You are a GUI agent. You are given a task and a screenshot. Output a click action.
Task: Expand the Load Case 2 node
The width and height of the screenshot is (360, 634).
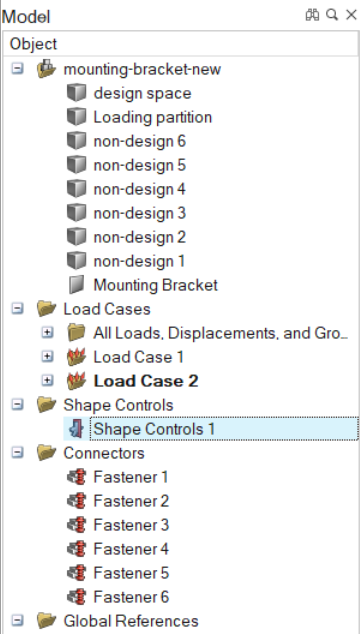coord(47,380)
